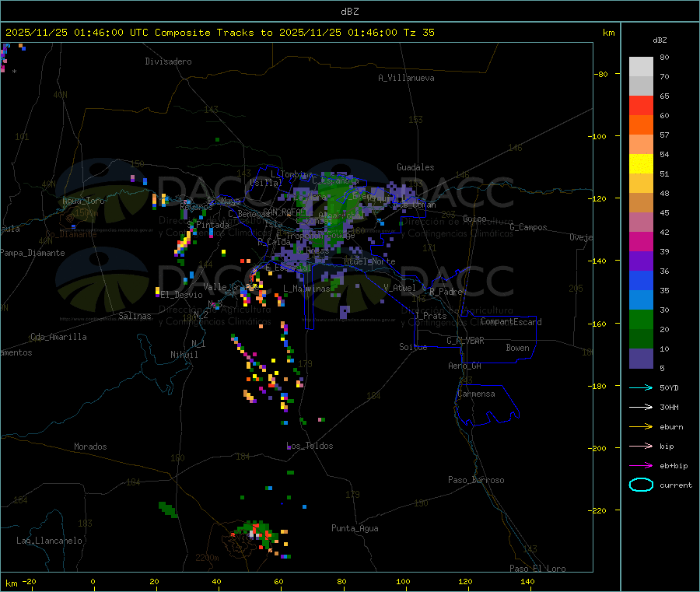This screenshot has width=700, height=592.
Task: Click the Agua_Toro map label
Action: tap(83, 201)
